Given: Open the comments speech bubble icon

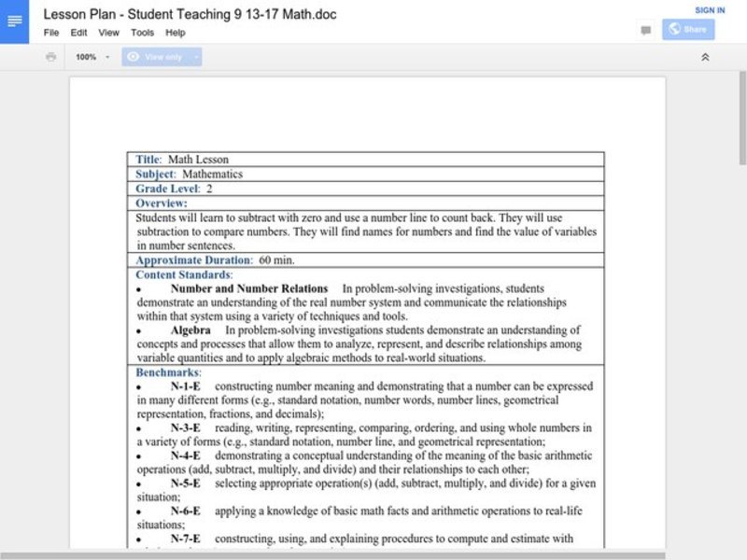Looking at the screenshot, I should click(645, 31).
